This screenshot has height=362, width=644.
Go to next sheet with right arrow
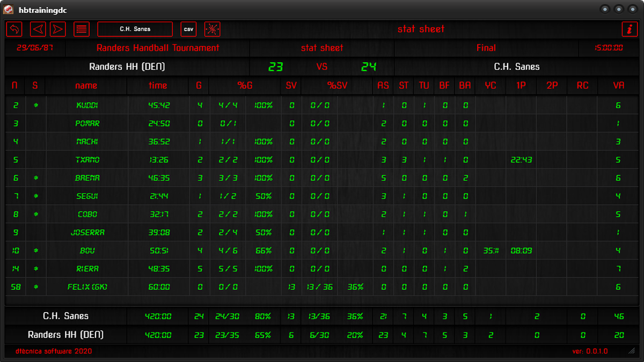click(58, 29)
